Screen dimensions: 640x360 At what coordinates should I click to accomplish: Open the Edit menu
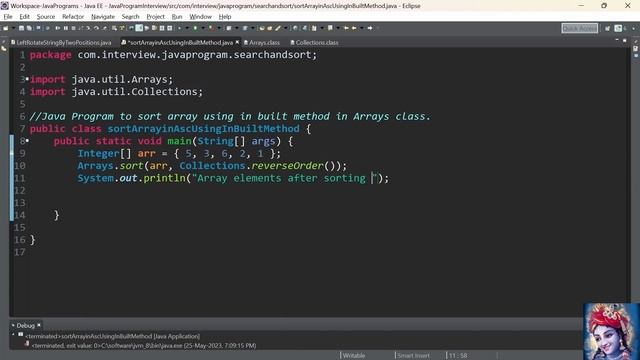[x=24, y=17]
